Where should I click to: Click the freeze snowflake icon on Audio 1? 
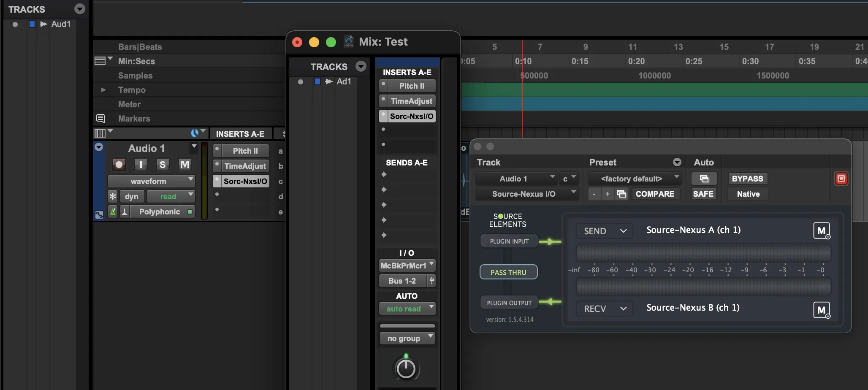(113, 196)
